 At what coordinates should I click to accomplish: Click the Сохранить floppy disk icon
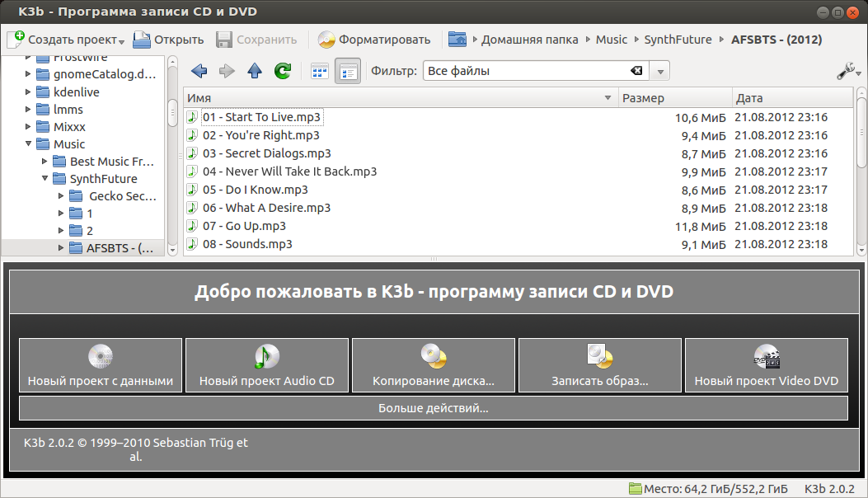[224, 40]
